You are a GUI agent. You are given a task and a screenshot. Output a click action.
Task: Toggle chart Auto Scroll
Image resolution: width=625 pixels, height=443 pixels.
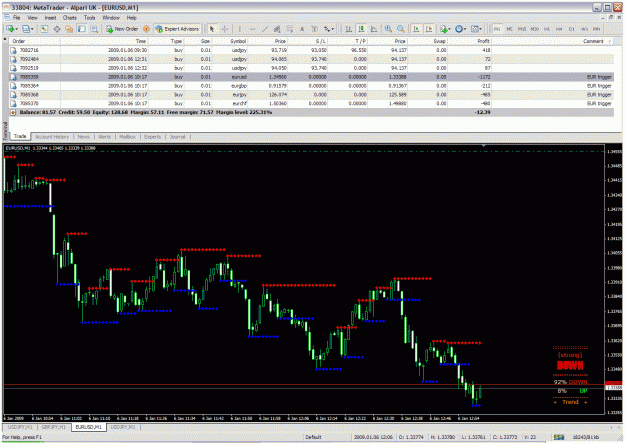(x=416, y=29)
